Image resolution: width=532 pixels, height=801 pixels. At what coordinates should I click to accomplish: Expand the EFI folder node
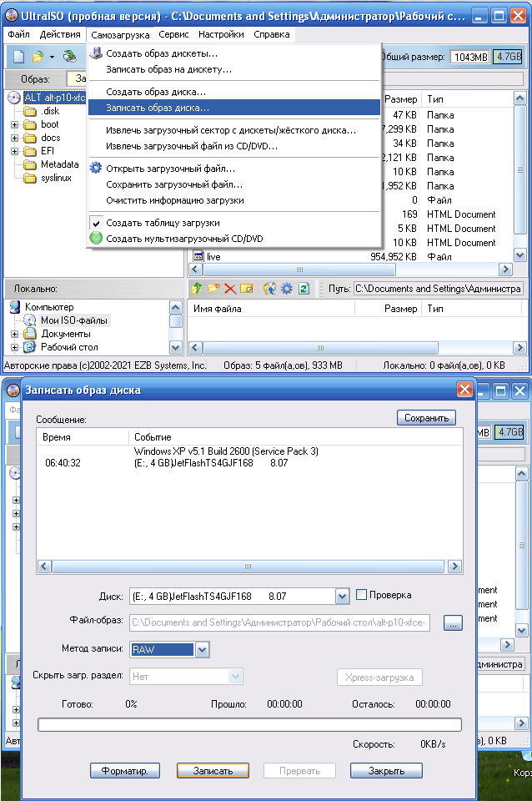click(15, 151)
